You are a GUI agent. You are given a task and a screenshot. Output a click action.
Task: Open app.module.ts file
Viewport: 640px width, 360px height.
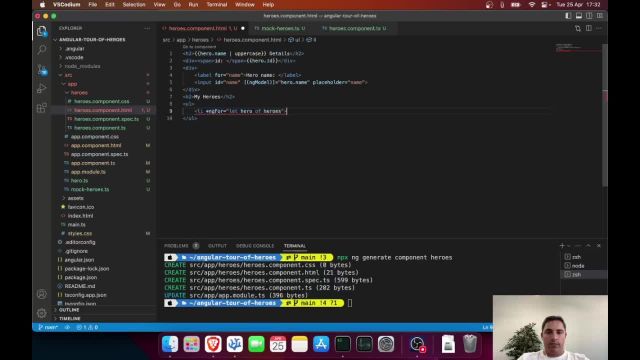coord(88,172)
